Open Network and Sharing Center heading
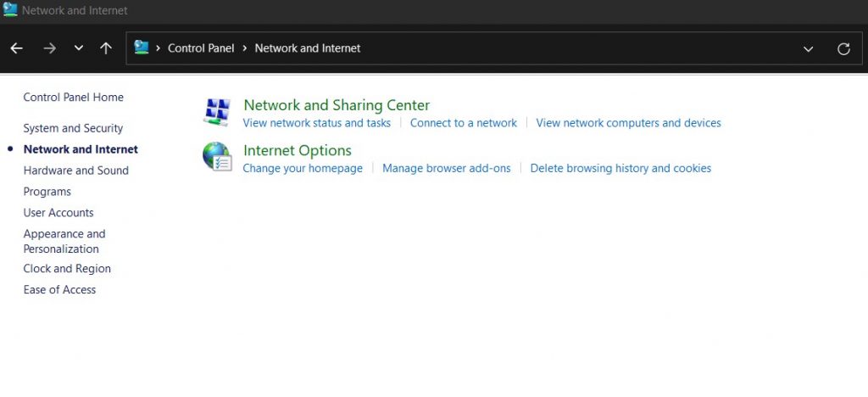The width and height of the screenshot is (868, 397). click(337, 105)
